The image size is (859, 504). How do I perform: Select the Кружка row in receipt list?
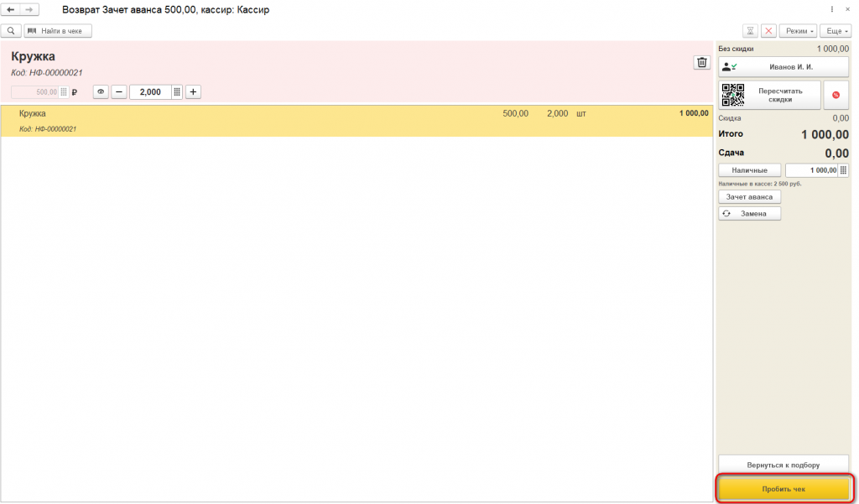click(357, 121)
